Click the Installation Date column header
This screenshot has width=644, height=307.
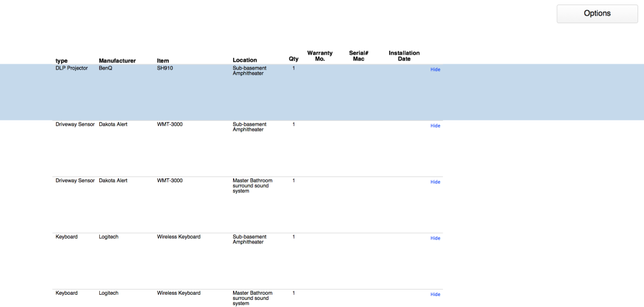coord(404,56)
